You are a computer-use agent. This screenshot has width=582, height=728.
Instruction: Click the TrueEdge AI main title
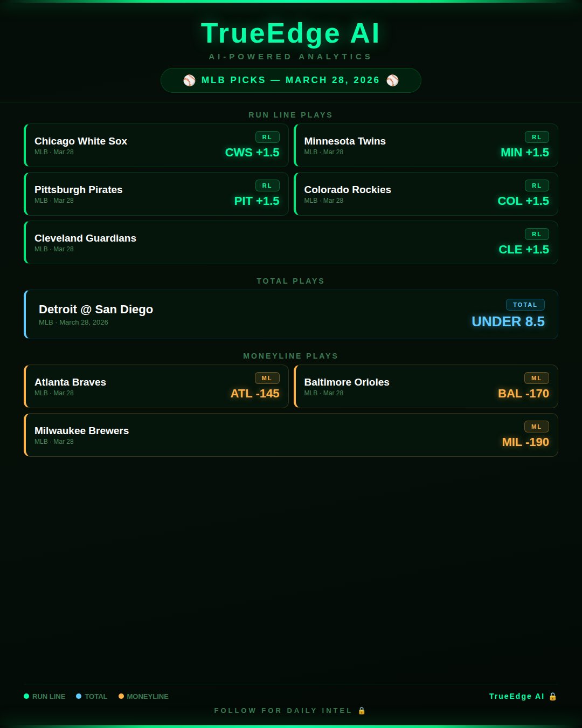291,33
